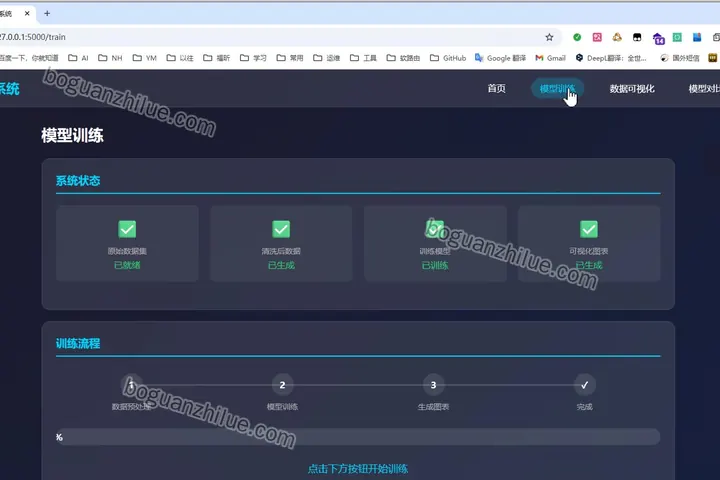Open the DeepL翻译 bookmark

coord(611,58)
